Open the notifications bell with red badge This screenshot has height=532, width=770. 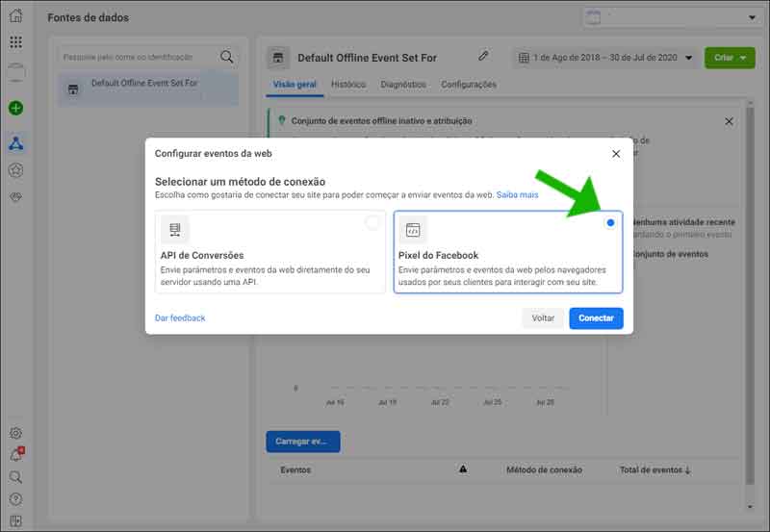pos(16,454)
